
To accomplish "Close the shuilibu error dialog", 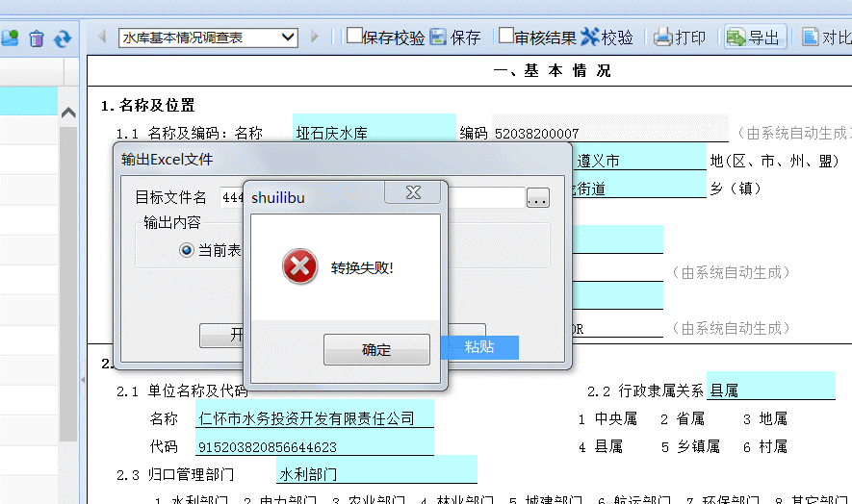I will (x=413, y=192).
